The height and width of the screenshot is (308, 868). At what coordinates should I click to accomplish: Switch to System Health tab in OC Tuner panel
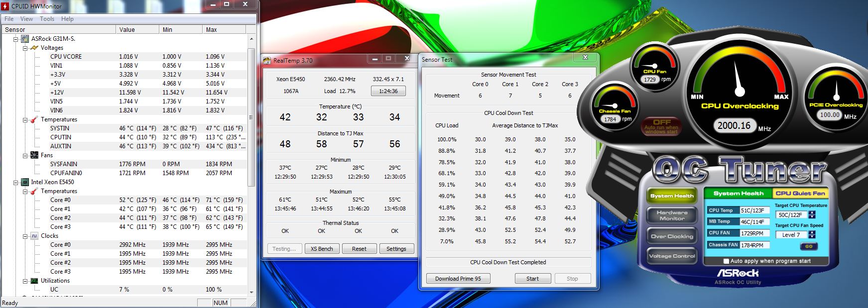pos(738,193)
